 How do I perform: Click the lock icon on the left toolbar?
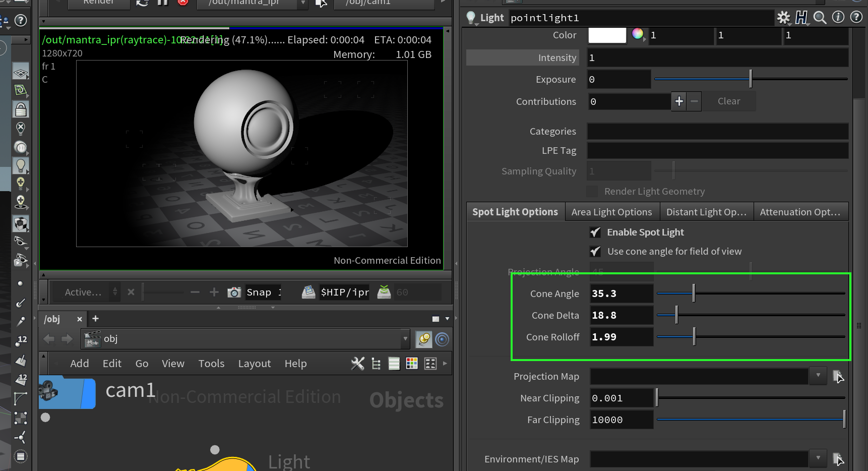tap(21, 109)
